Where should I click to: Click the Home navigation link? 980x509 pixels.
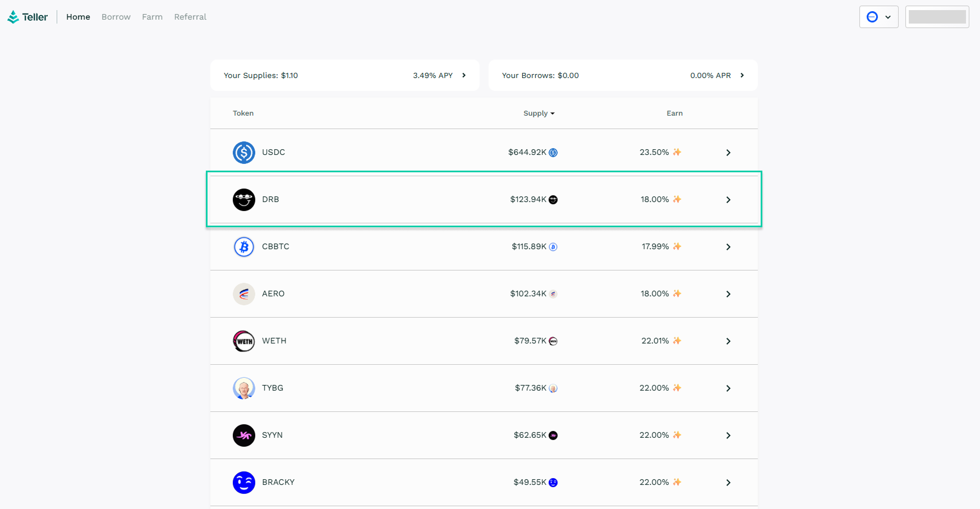click(78, 17)
